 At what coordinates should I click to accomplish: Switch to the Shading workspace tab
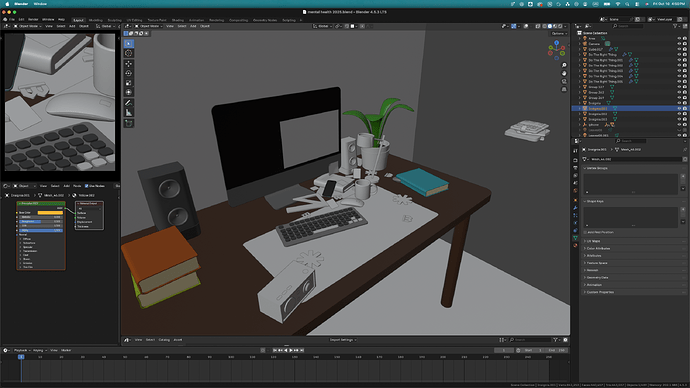[x=178, y=20]
